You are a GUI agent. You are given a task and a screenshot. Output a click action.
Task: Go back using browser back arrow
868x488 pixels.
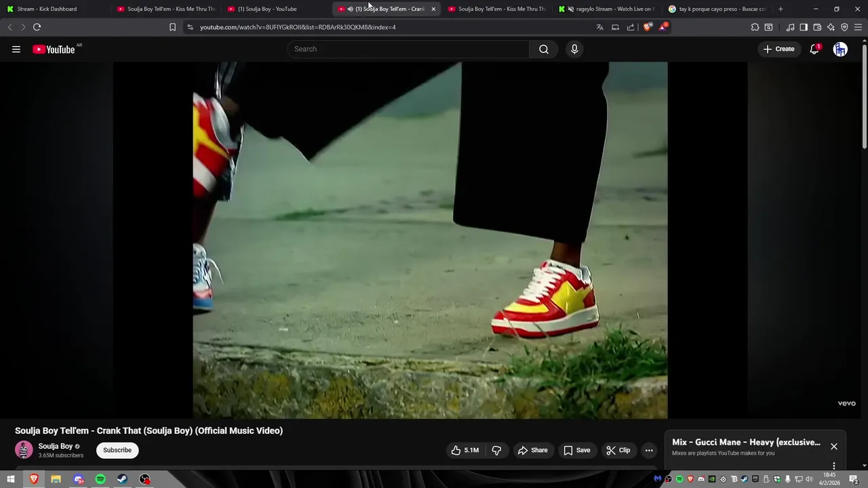pyautogui.click(x=9, y=27)
